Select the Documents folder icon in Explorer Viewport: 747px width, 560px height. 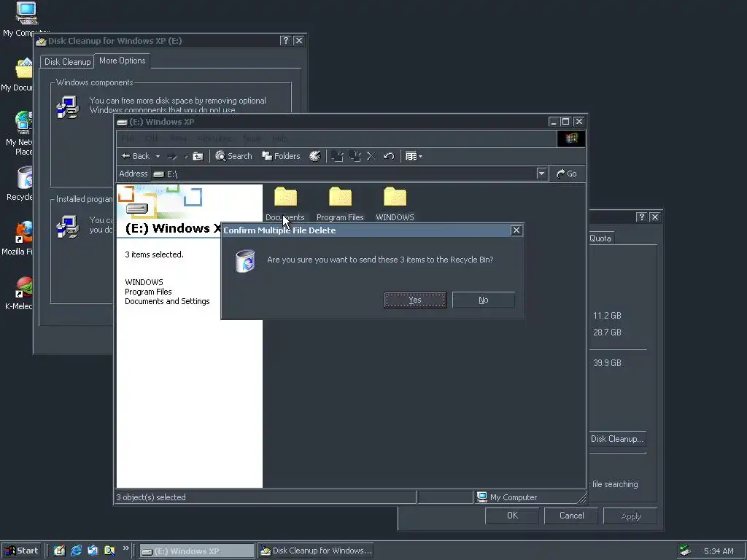(285, 197)
